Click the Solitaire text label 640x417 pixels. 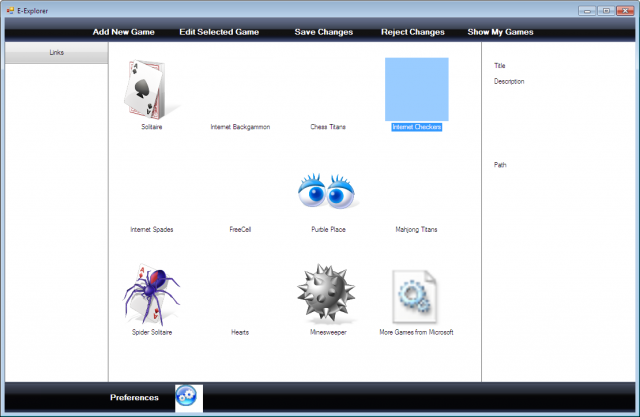point(152,127)
